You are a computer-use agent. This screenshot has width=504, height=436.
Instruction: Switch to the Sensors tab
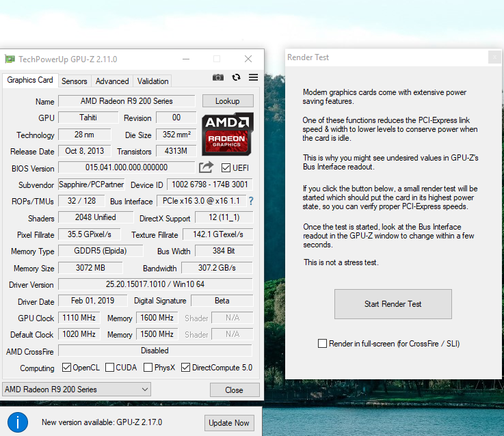pyautogui.click(x=75, y=81)
